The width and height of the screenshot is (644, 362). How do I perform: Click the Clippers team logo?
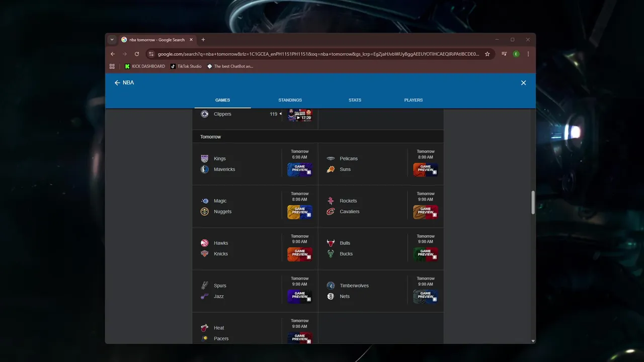click(x=204, y=114)
